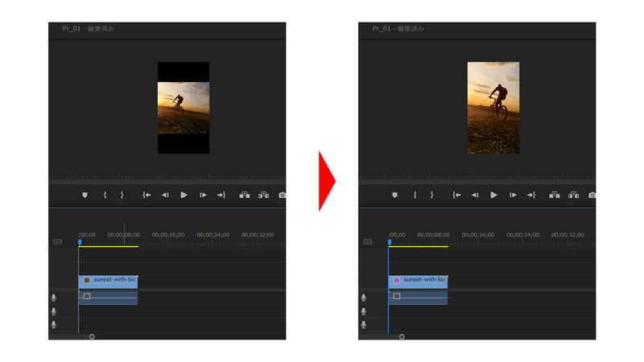Mark In point in left panel

pos(105,195)
